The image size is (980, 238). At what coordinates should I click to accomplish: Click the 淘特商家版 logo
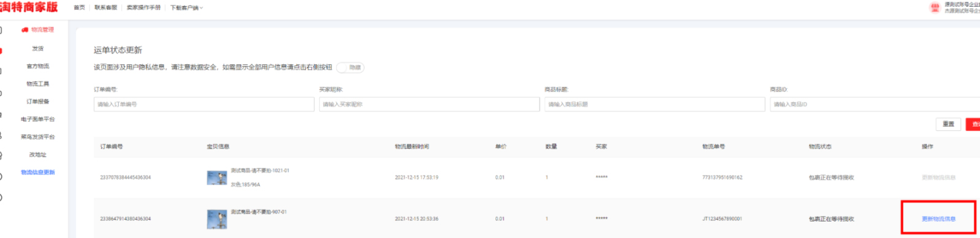pos(29,7)
